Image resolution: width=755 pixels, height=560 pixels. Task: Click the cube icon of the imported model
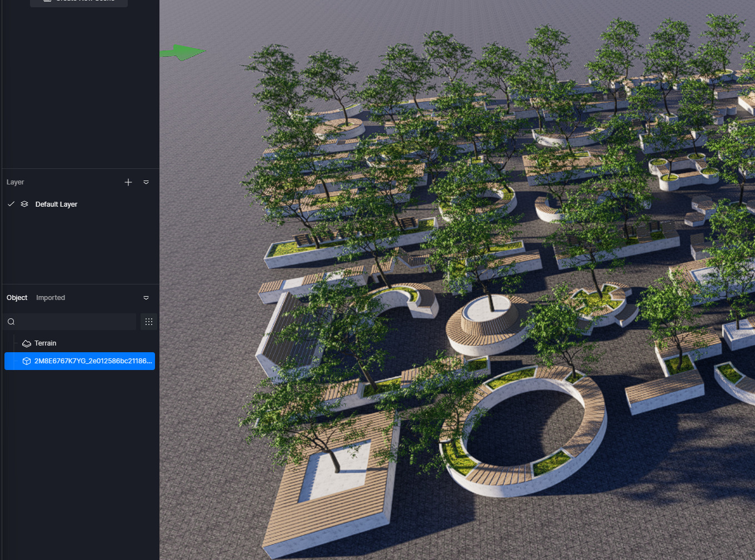[26, 361]
